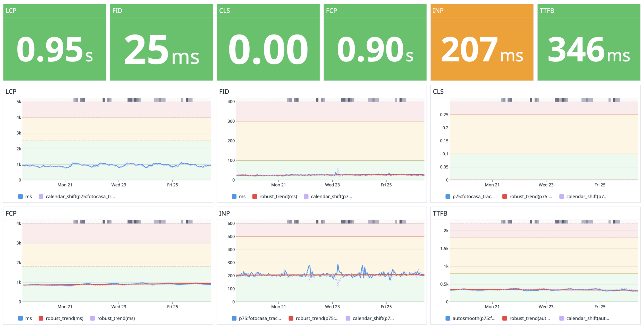
Task: Toggle robust_trend(ms) series in FID chart legend
Action: coord(278,197)
